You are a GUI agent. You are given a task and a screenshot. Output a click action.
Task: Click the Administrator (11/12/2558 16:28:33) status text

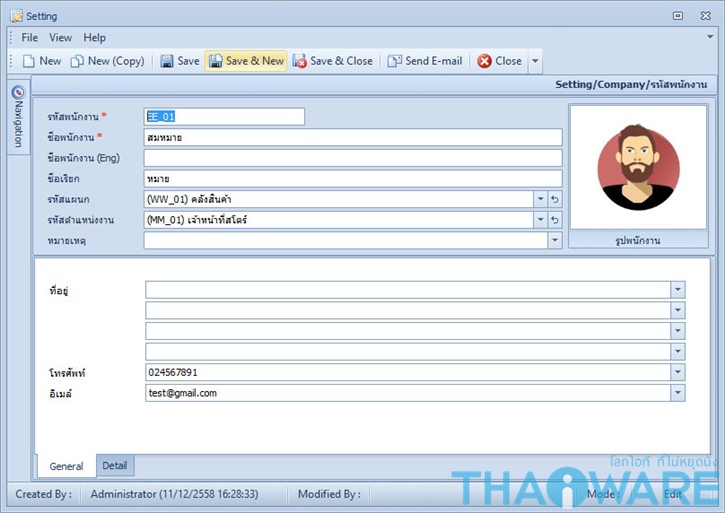pos(174,494)
